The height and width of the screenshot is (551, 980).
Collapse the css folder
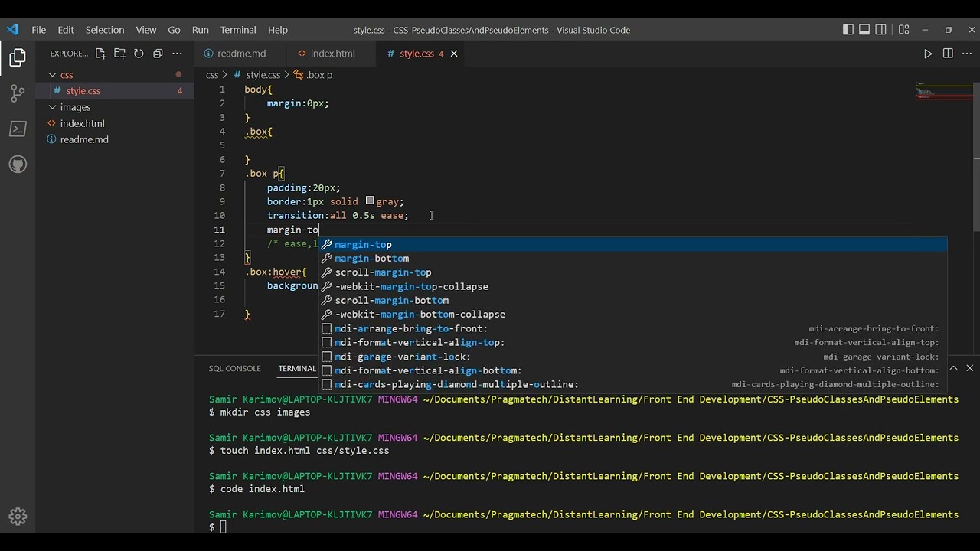115,74
